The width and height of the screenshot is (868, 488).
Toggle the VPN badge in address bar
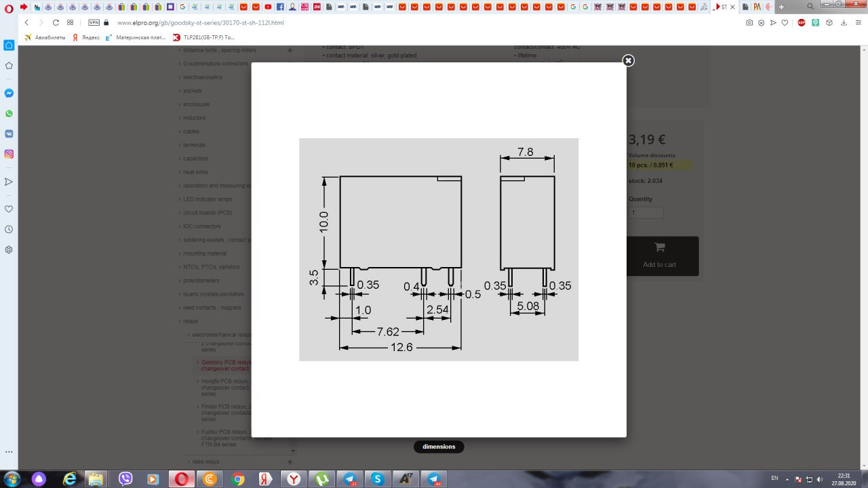tap(94, 22)
